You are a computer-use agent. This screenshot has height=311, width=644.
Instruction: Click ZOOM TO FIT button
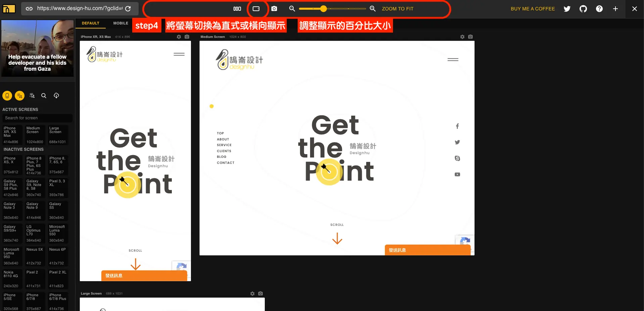[397, 9]
